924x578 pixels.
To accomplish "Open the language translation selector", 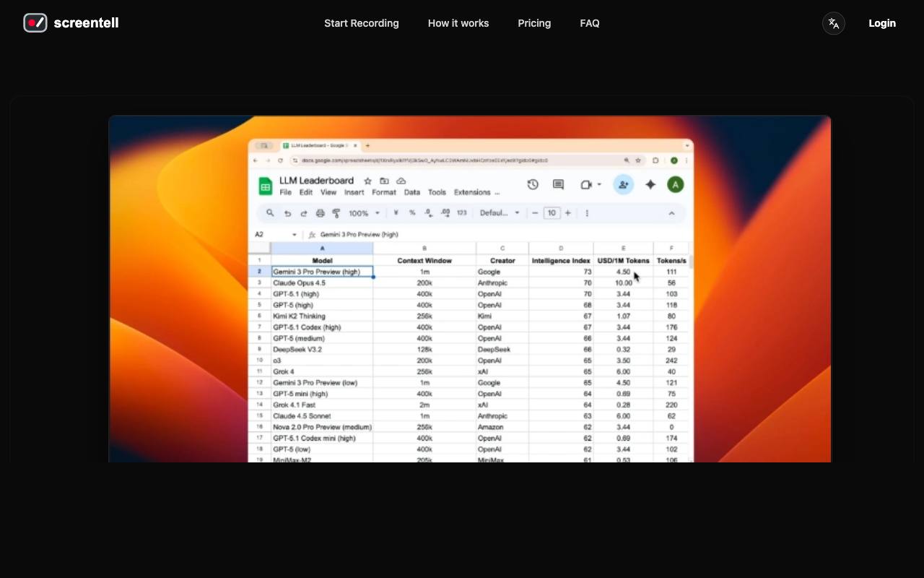I will tap(834, 23).
